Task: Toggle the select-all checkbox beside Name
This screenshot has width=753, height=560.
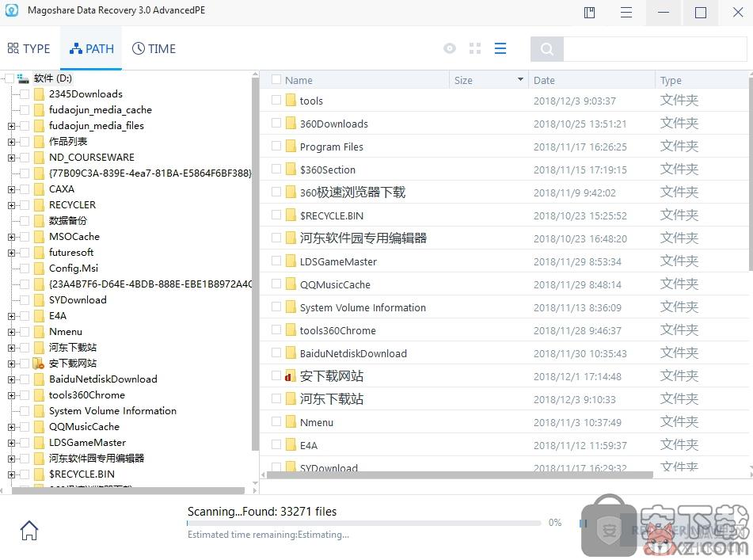Action: click(x=276, y=79)
